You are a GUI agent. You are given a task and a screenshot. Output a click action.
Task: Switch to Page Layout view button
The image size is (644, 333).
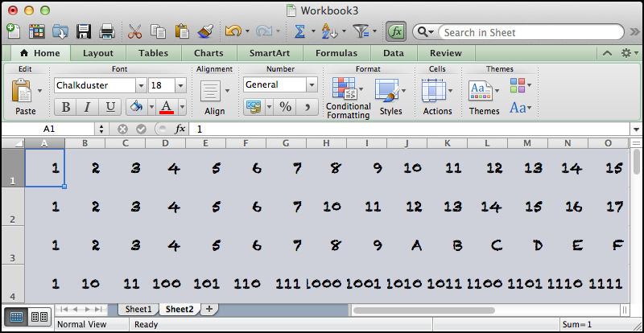pos(38,316)
